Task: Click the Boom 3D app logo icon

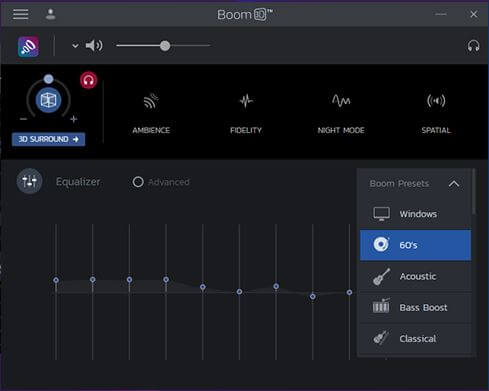Action: click(28, 46)
